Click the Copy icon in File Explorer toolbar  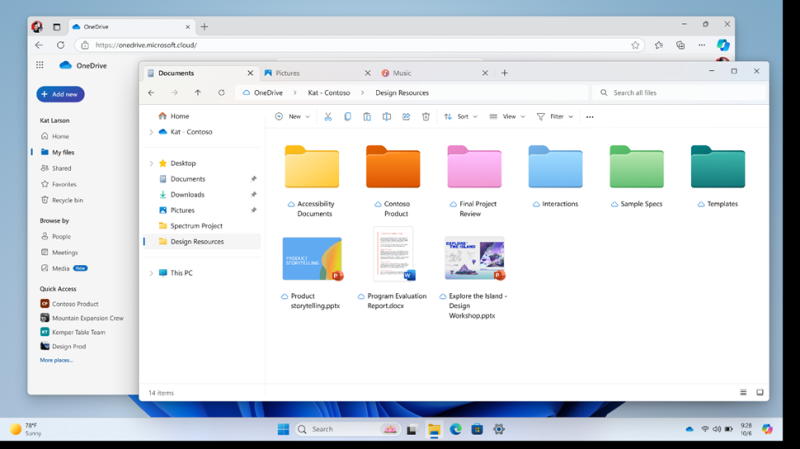click(347, 117)
